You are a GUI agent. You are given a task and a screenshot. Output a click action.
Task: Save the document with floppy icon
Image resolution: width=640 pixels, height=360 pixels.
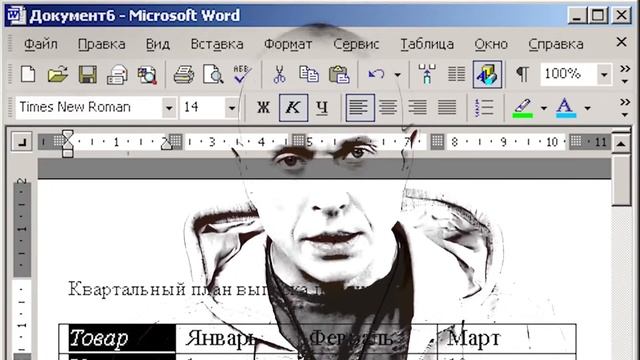(87, 75)
